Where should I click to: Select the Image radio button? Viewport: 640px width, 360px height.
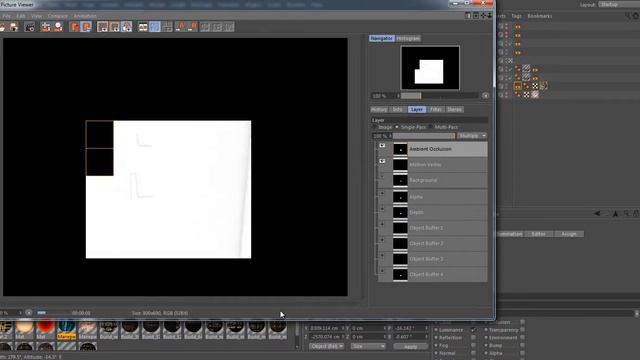(374, 127)
